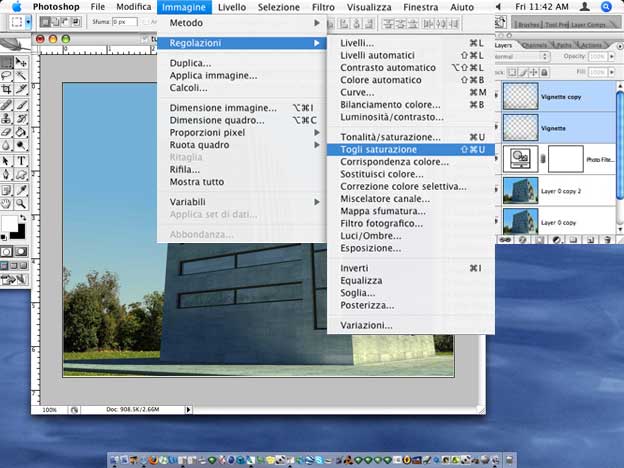
Task: Expand the Ruota quadro submenu
Action: [x=241, y=145]
